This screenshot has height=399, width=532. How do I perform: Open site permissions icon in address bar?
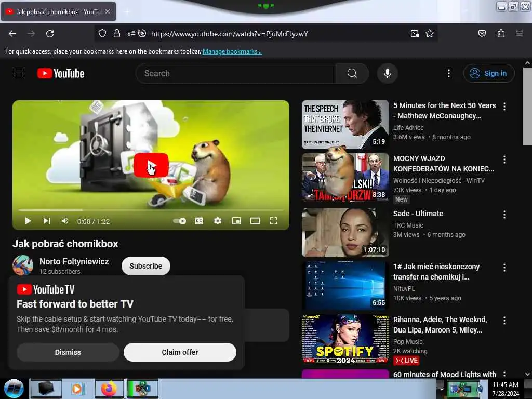tap(131, 33)
